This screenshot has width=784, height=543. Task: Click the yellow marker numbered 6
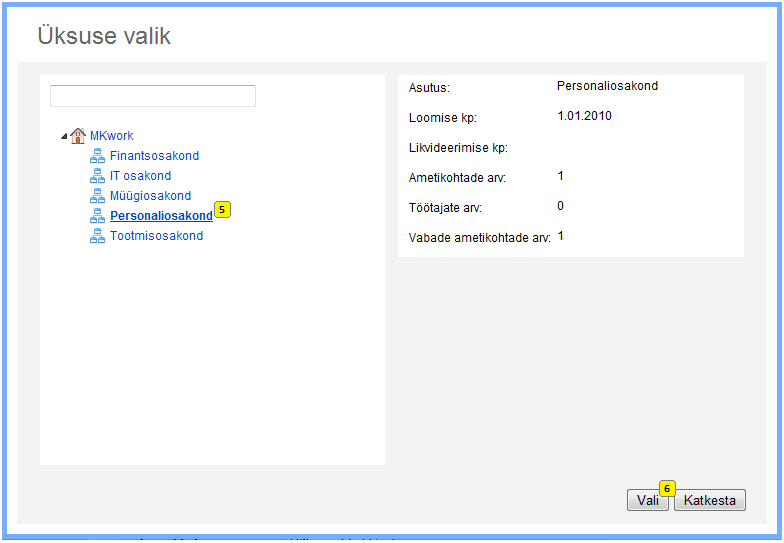pos(667,488)
